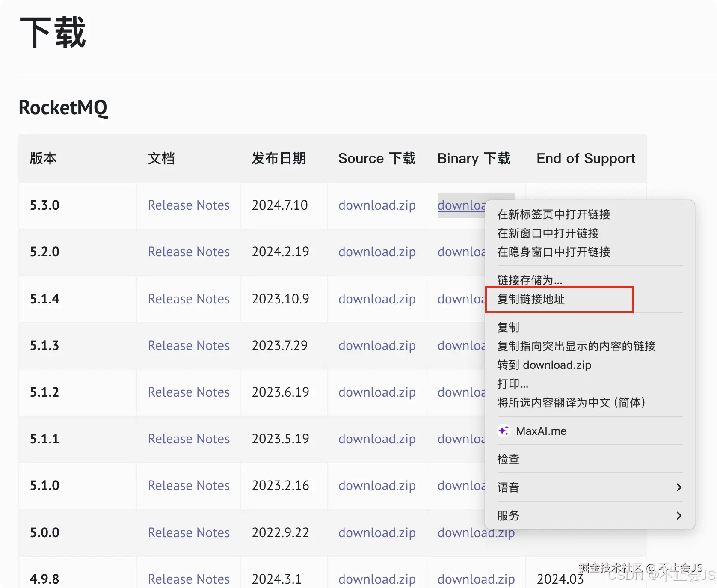This screenshot has height=588, width=717.
Task: Open Release Notes for version 5.0.0
Action: click(189, 532)
